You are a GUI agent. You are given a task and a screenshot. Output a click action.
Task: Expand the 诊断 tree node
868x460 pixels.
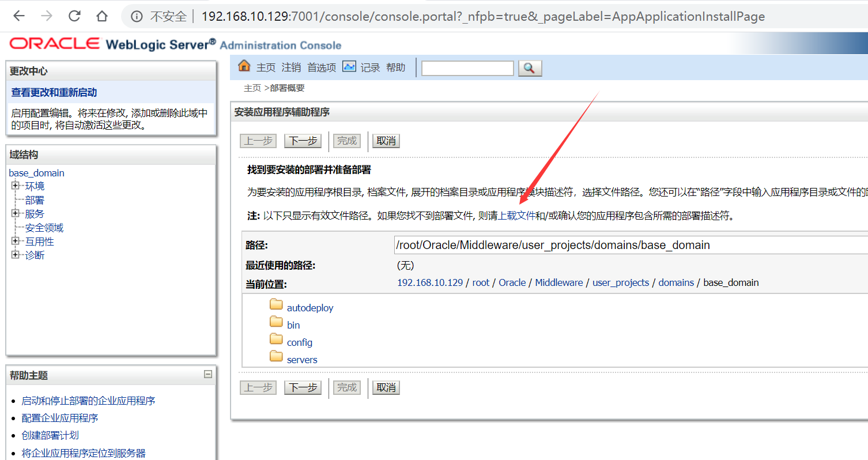point(16,255)
